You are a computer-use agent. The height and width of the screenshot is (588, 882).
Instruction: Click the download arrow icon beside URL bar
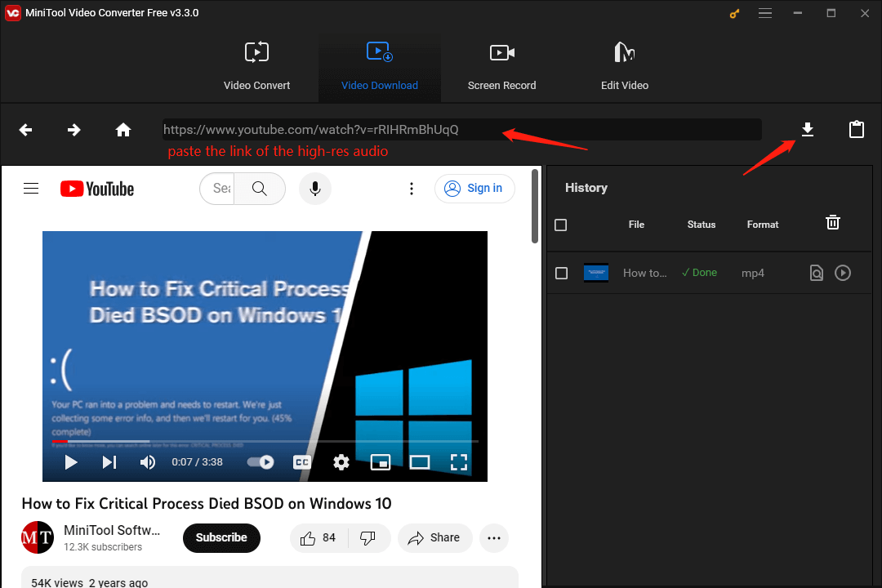point(807,129)
